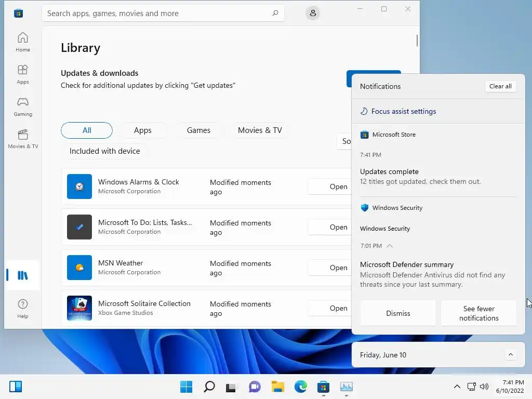The width and height of the screenshot is (532, 399).
Task: Open Apps section in Store sidebar
Action: [23, 74]
